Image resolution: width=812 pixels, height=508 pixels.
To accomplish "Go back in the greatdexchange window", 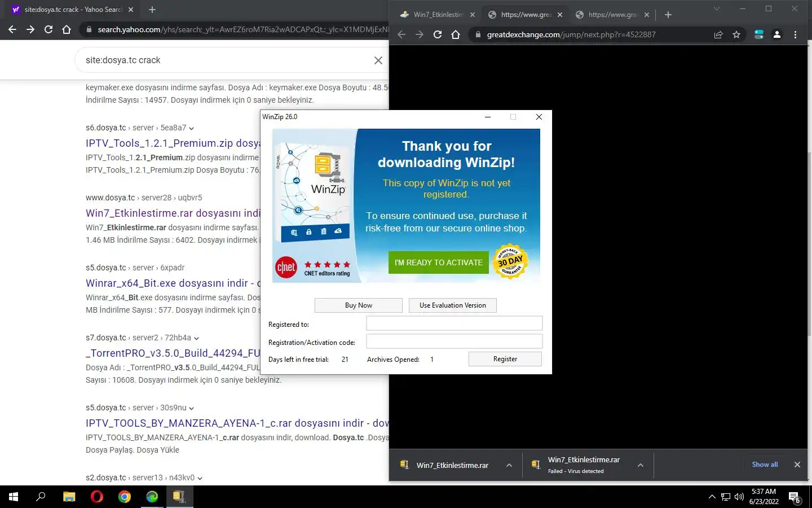I will pos(401,34).
